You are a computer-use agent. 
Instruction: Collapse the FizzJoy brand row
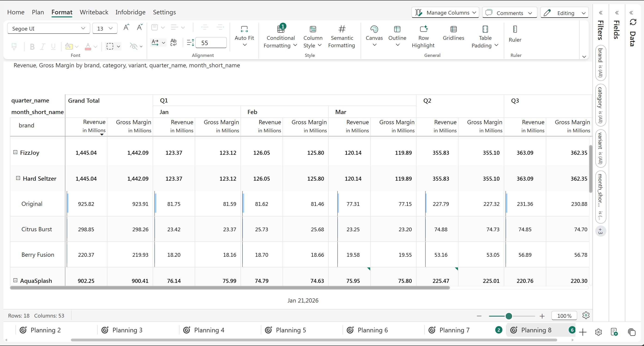[15, 152]
